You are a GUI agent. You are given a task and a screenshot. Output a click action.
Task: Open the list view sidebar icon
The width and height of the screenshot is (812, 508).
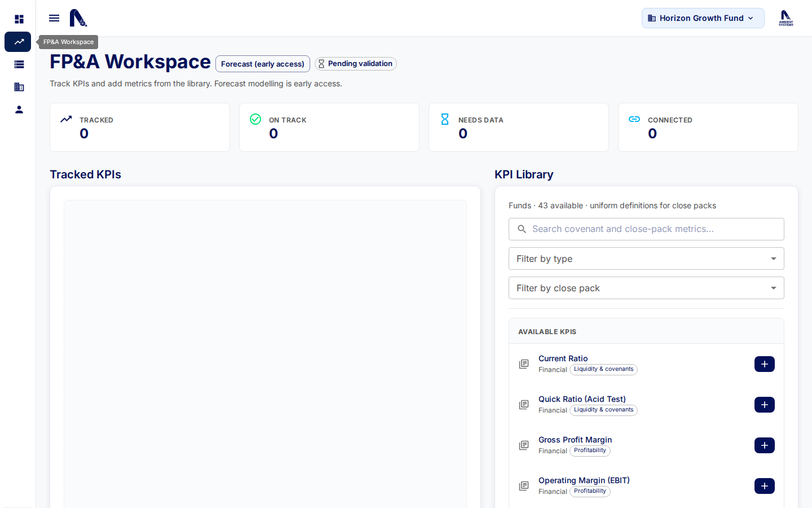[19, 64]
